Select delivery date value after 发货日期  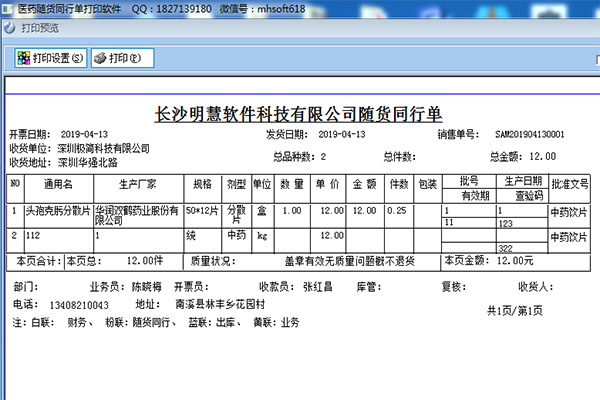(342, 134)
